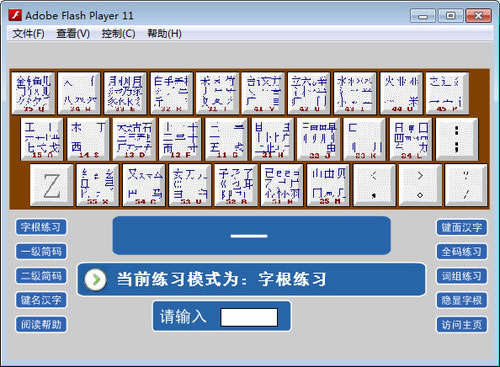Click the 31 T radical key
500x367 pixels.
[217, 93]
